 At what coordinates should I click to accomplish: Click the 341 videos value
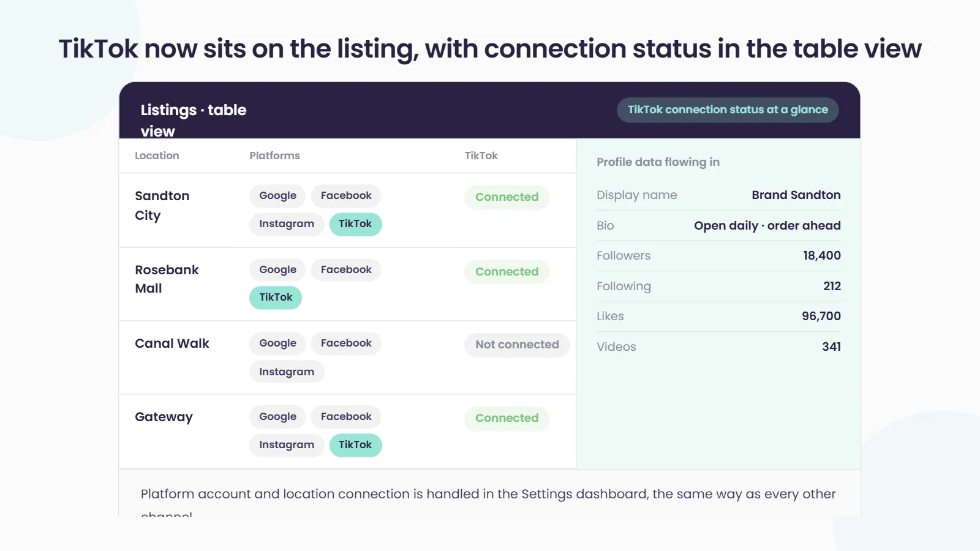(x=831, y=347)
